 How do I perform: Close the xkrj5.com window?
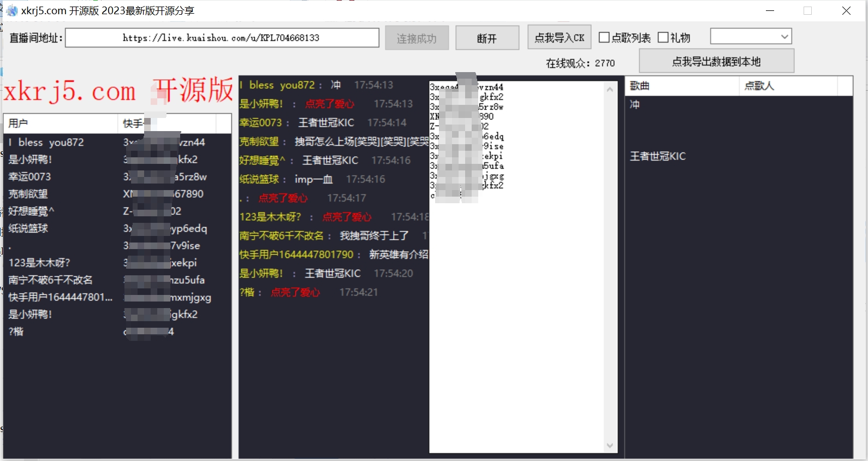(846, 10)
